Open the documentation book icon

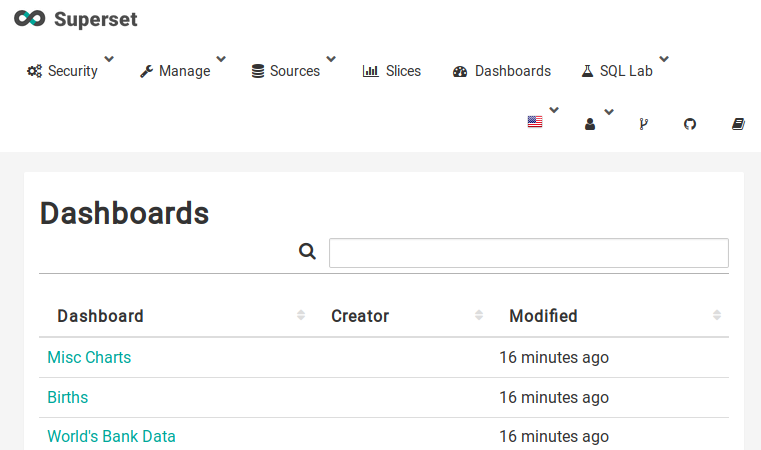click(x=738, y=124)
